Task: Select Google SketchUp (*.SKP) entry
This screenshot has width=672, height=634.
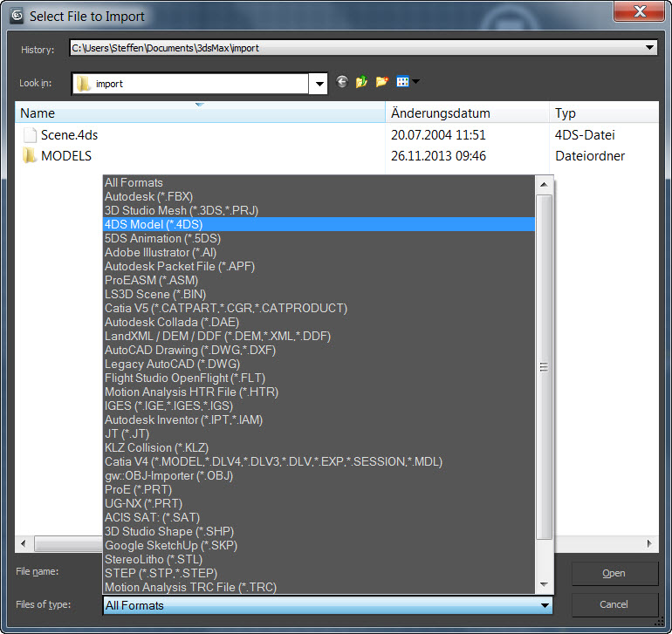Action: coord(170,545)
